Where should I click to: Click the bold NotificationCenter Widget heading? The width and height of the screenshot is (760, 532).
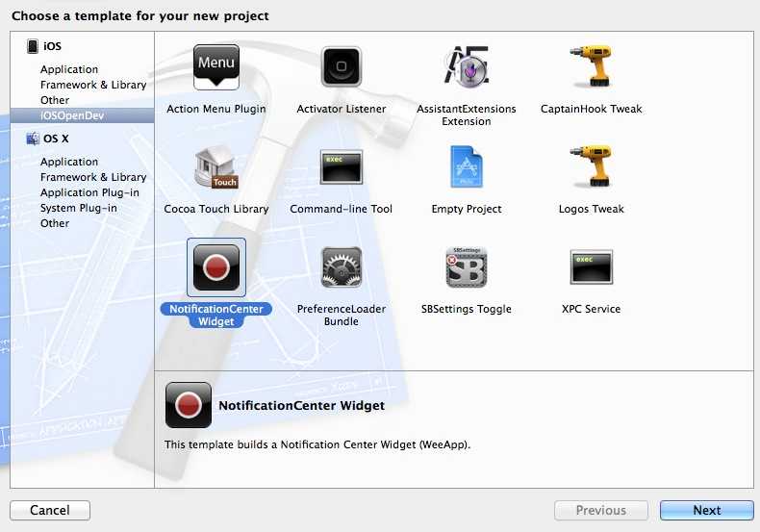coord(301,406)
